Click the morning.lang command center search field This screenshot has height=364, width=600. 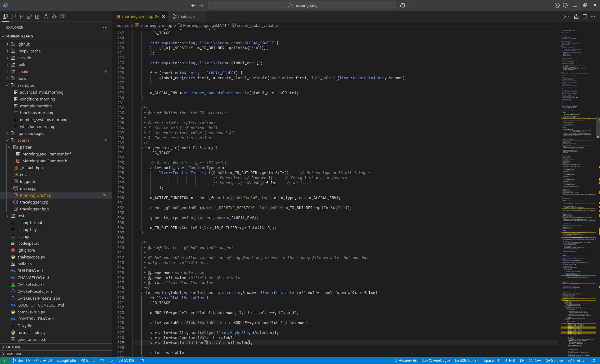click(302, 5)
